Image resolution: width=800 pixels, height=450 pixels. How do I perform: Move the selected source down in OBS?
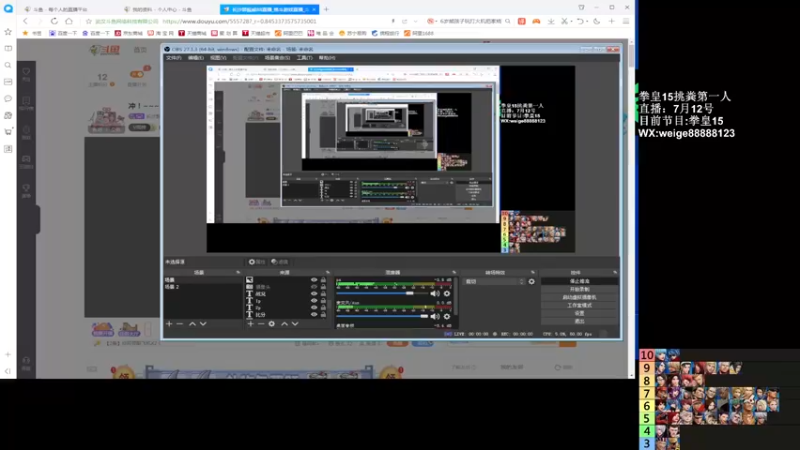tap(295, 324)
